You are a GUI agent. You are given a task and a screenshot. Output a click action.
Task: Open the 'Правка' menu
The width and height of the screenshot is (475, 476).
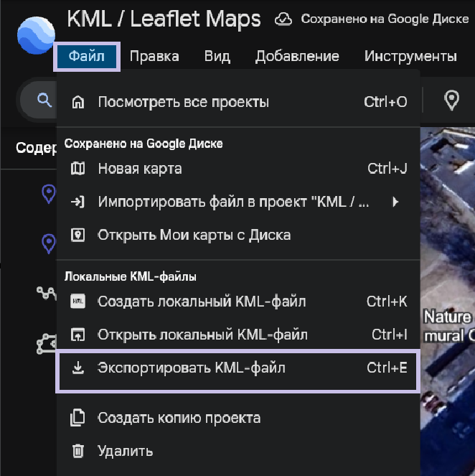[x=154, y=56]
